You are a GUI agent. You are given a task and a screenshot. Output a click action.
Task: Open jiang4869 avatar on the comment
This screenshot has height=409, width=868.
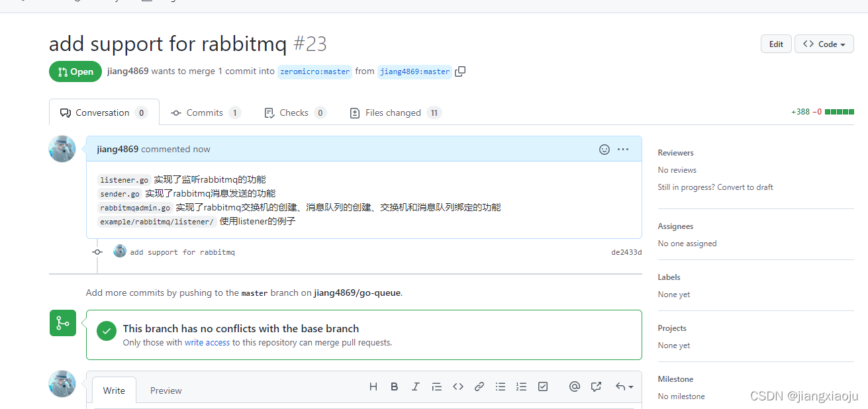tap(62, 149)
